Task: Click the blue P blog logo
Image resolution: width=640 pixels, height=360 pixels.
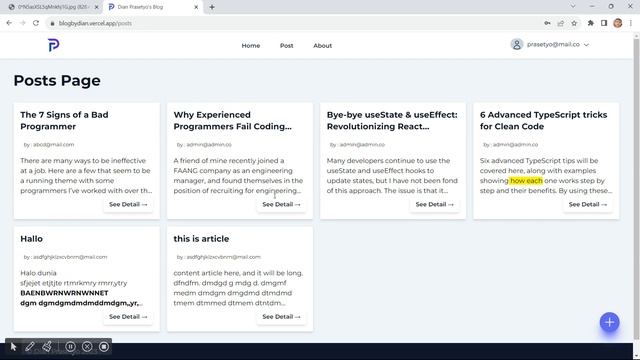Action: tap(53, 45)
